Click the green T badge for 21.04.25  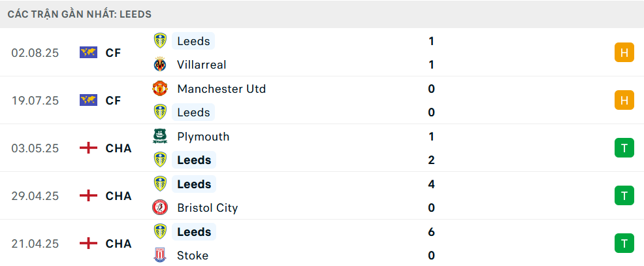pyautogui.click(x=624, y=244)
